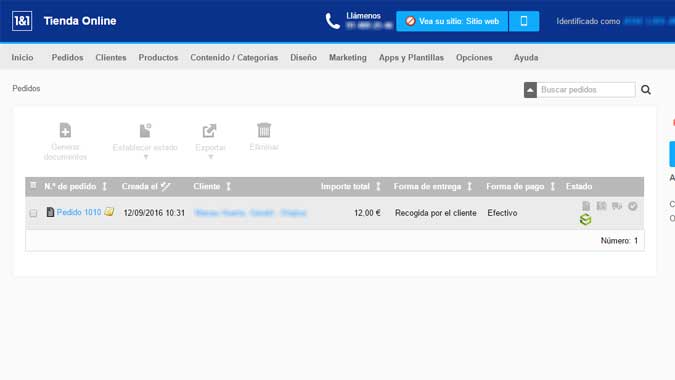675x380 pixels.
Task: Click the green package status icon
Action: tap(585, 220)
